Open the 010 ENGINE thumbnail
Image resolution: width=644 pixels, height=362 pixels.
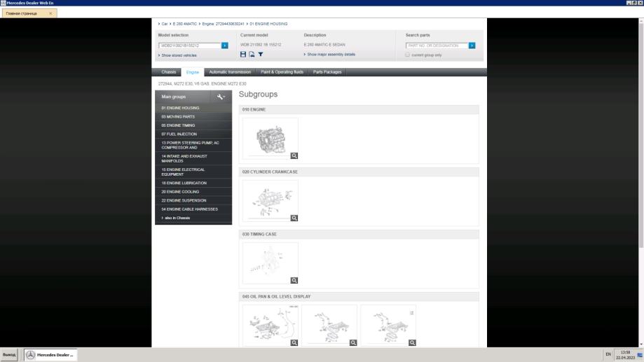click(270, 139)
